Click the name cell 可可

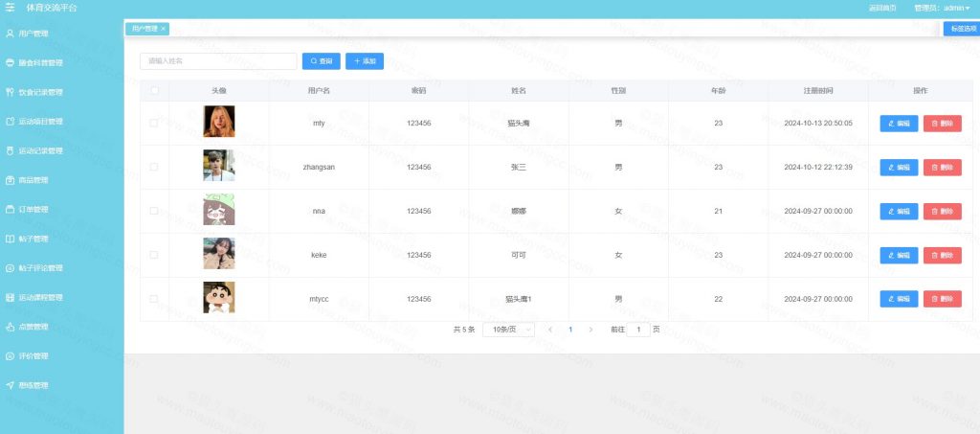519,255
